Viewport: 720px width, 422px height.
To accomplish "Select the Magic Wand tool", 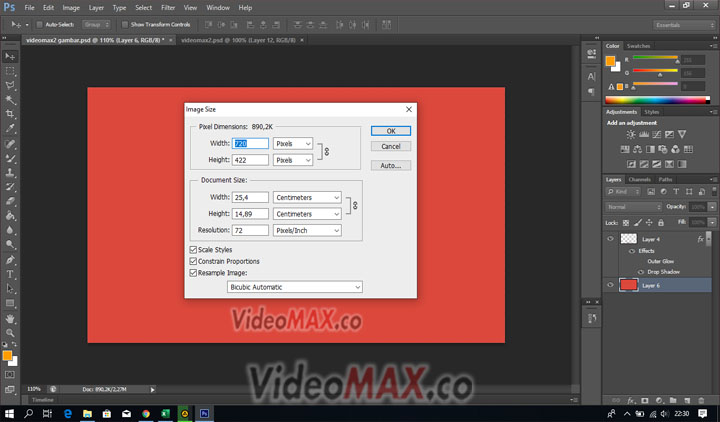I will (x=10, y=100).
